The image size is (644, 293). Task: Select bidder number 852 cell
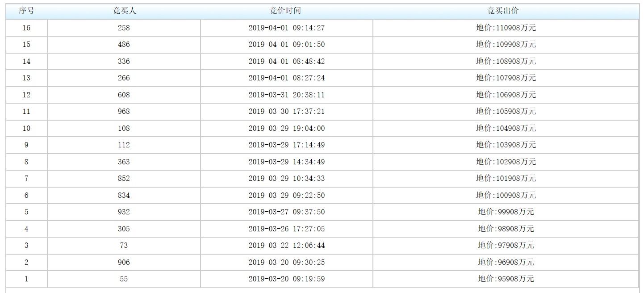(x=124, y=178)
